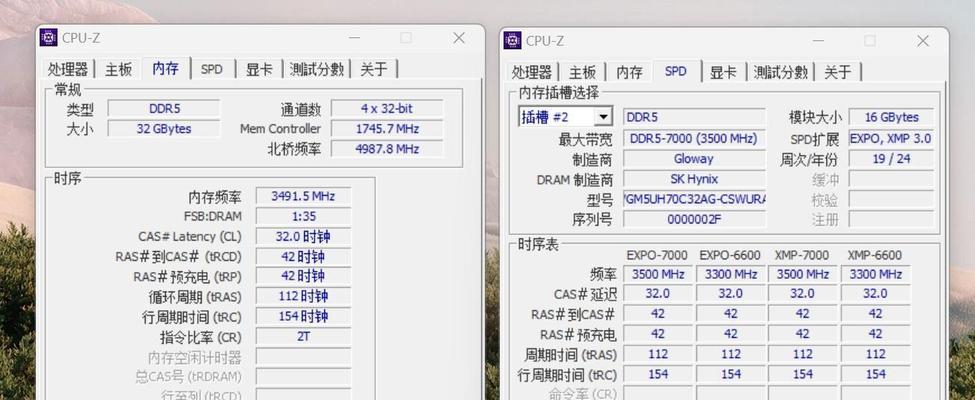Open the 测試分數 tab in right CPU-Z window
The height and width of the screenshot is (400, 975).
point(780,72)
